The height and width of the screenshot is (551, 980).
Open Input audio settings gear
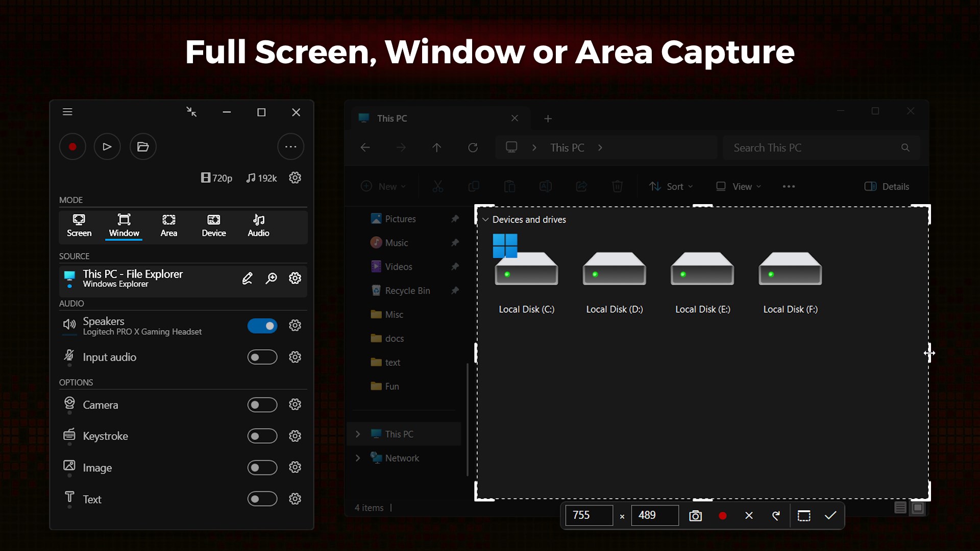point(295,357)
